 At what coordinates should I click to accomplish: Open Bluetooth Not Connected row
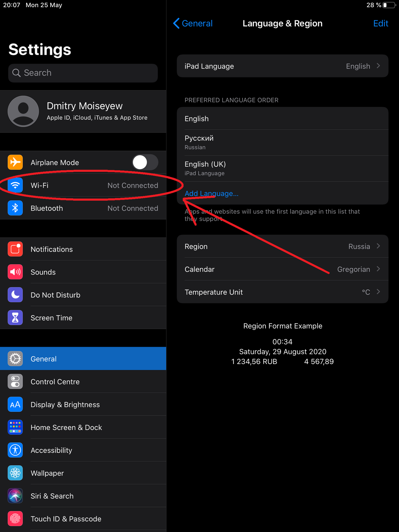pyautogui.click(x=83, y=208)
